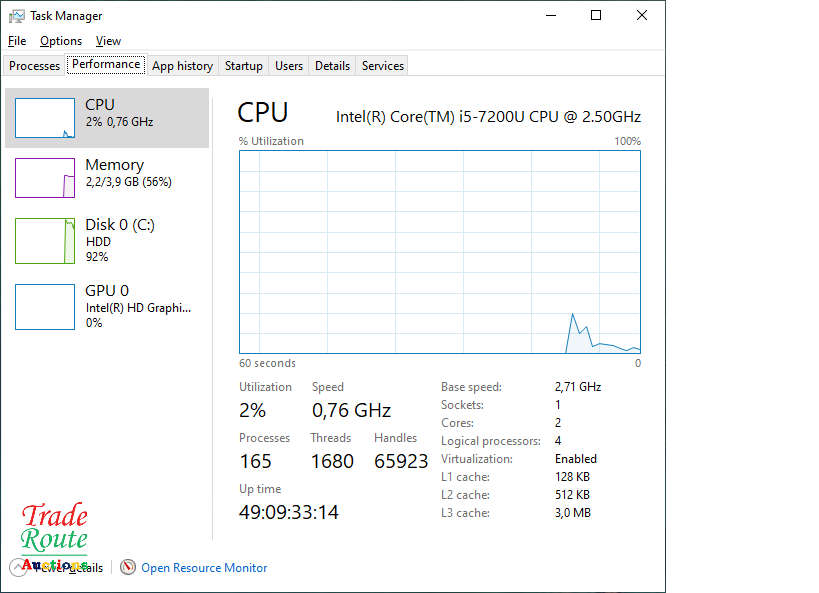The height and width of the screenshot is (593, 819).
Task: Open the Users tab
Action: coord(289,66)
